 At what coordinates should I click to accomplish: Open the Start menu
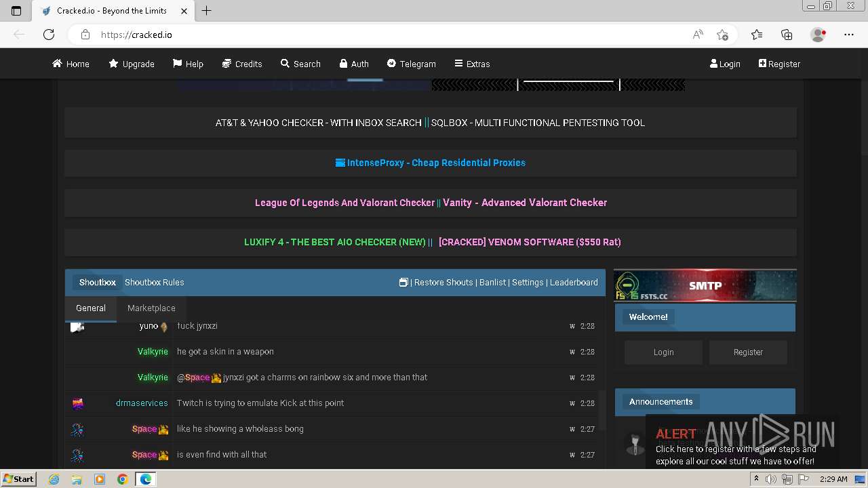[18, 479]
